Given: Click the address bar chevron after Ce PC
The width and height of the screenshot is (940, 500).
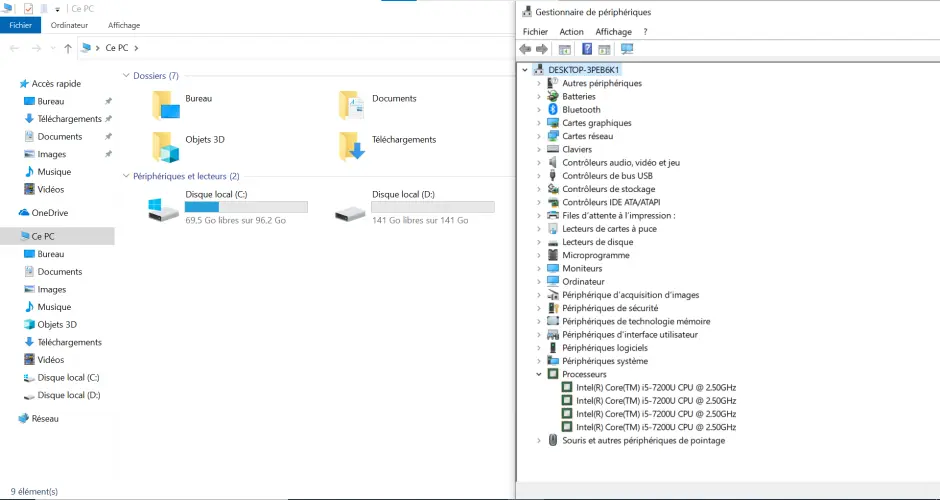Looking at the screenshot, I should tap(136, 48).
